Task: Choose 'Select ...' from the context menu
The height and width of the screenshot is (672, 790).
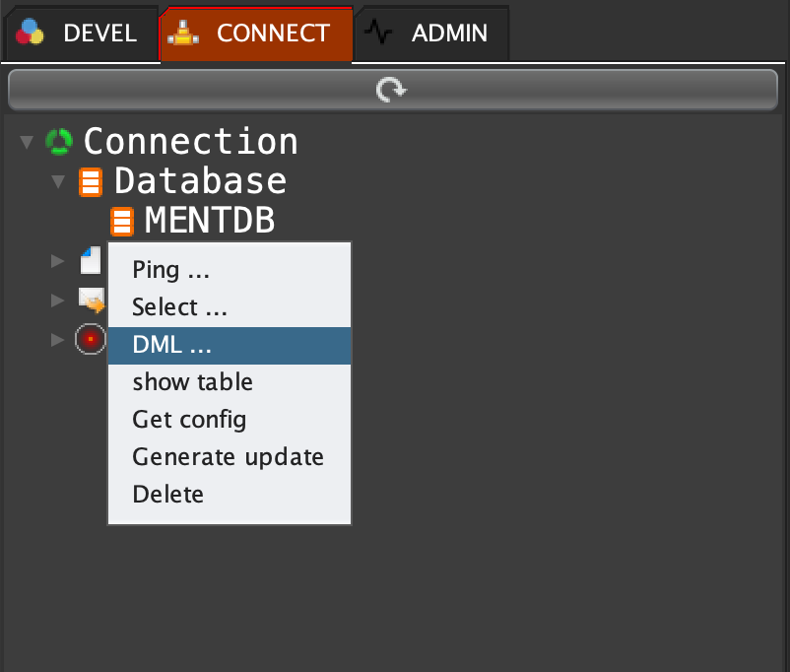Action: (179, 307)
